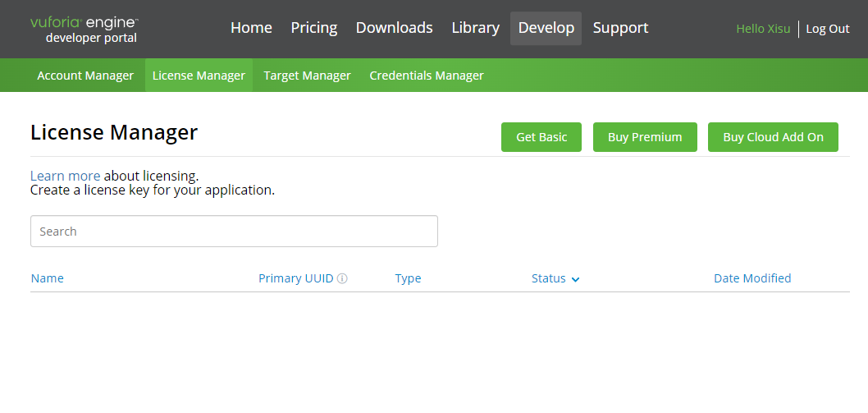This screenshot has width=868, height=413.
Task: Switch to the Account Manager tab
Action: tap(85, 76)
